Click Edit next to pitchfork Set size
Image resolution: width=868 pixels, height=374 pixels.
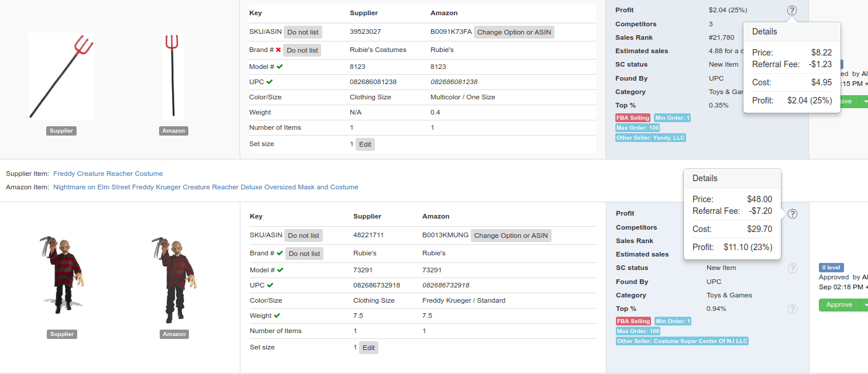coord(365,144)
